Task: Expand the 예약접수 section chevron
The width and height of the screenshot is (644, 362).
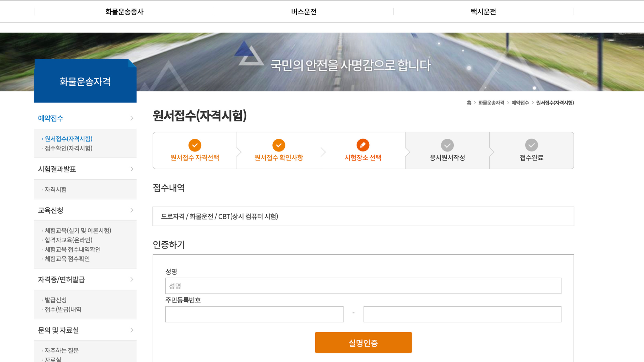Action: pyautogui.click(x=132, y=118)
